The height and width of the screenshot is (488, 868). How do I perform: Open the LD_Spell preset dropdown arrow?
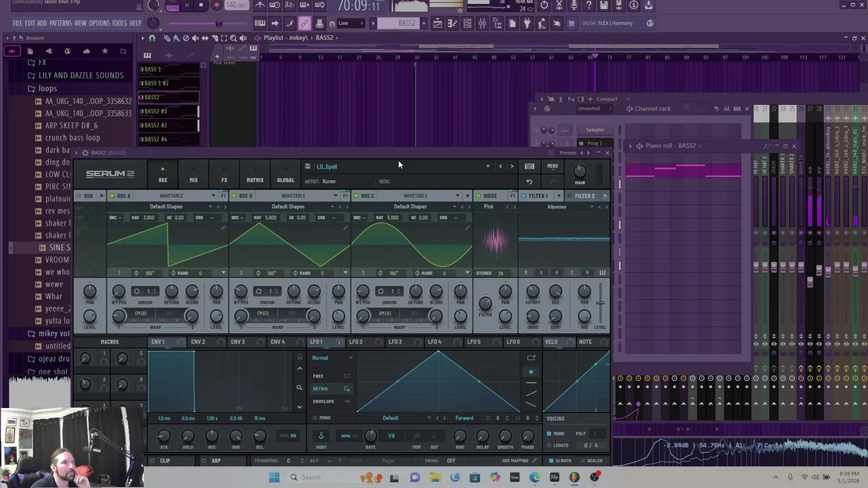[x=488, y=166]
